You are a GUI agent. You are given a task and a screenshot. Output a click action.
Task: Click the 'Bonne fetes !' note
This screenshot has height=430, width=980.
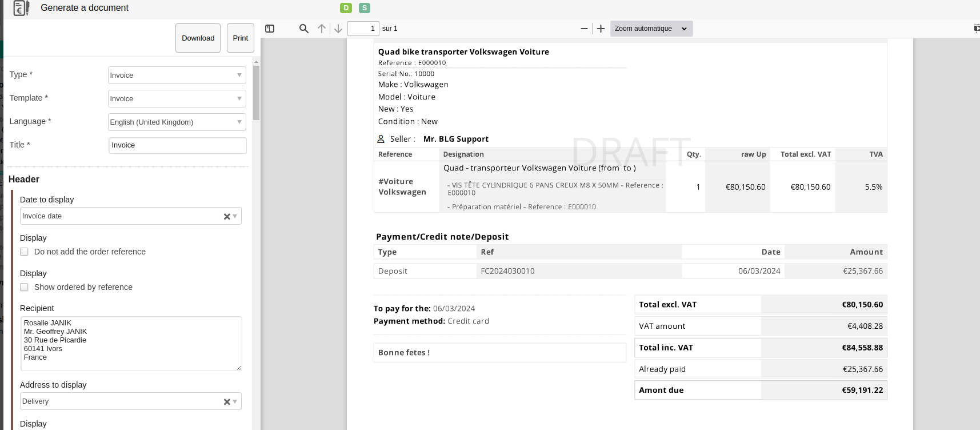click(x=404, y=353)
